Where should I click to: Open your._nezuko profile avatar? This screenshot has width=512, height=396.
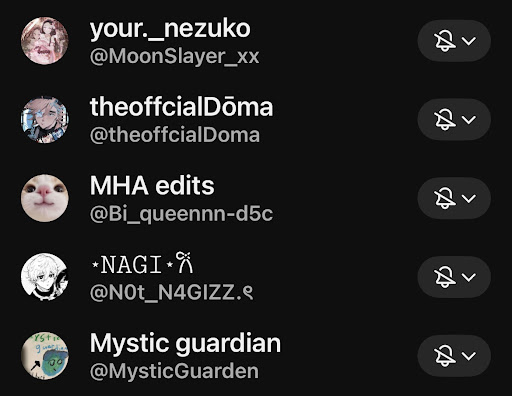click(x=45, y=41)
